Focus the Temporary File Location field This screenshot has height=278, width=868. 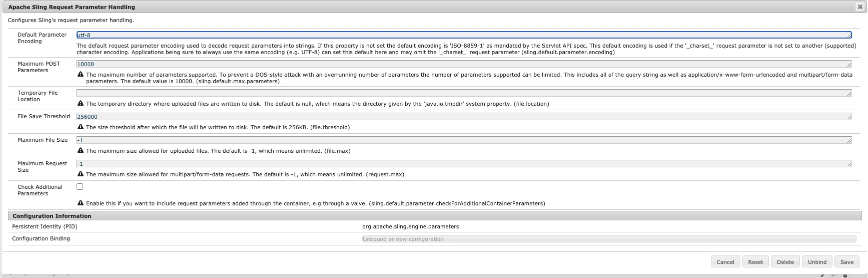(x=464, y=93)
